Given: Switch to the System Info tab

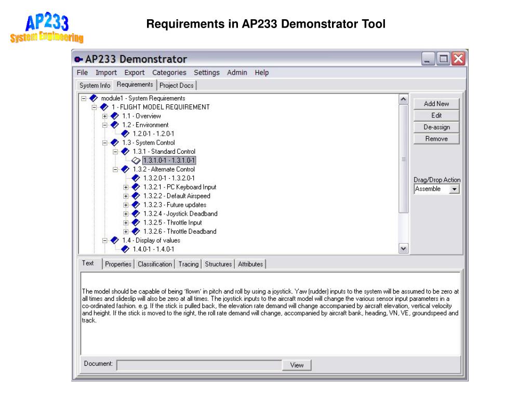Looking at the screenshot, I should tap(95, 86).
